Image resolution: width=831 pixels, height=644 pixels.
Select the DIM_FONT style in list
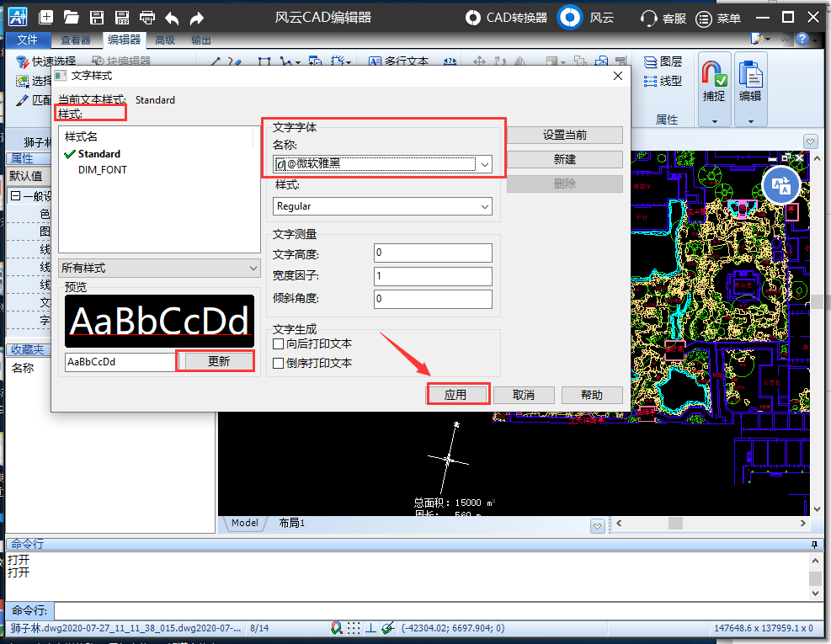(103, 169)
